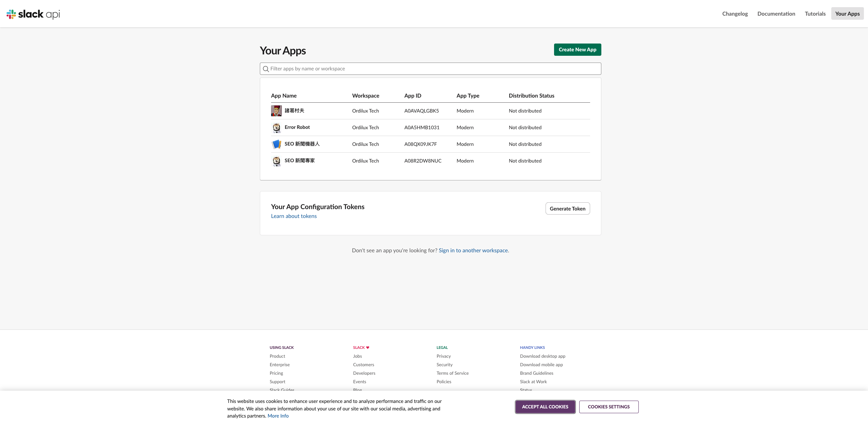This screenshot has height=423, width=868.
Task: Select App ID A08R2DW8NUC
Action: (x=423, y=161)
